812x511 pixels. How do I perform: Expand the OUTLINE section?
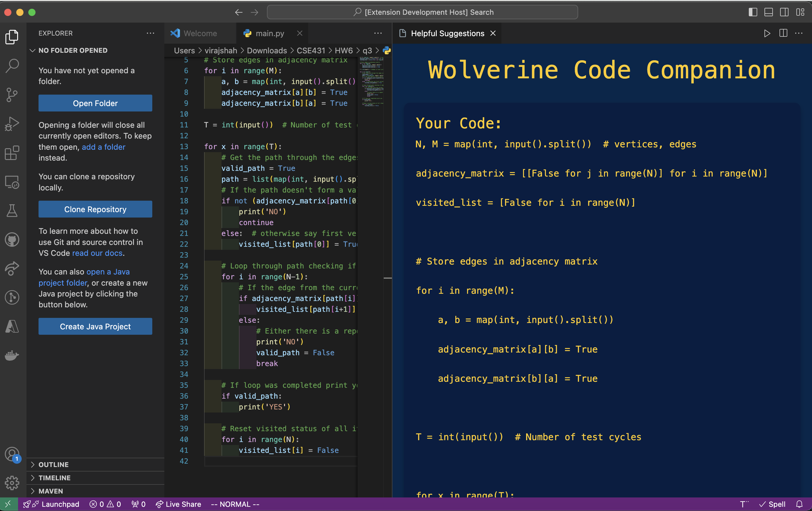[x=53, y=464]
